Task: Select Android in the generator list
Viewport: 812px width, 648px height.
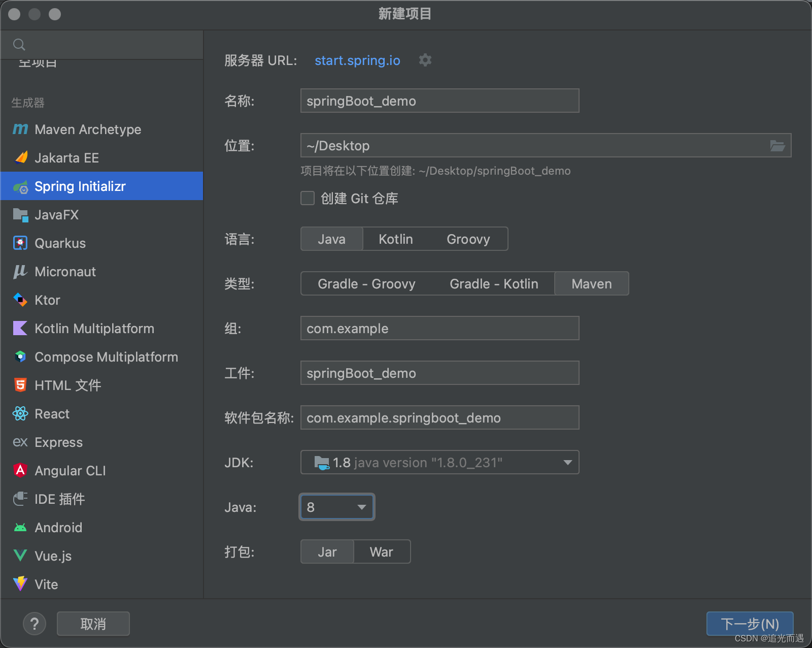Action: coord(101,528)
